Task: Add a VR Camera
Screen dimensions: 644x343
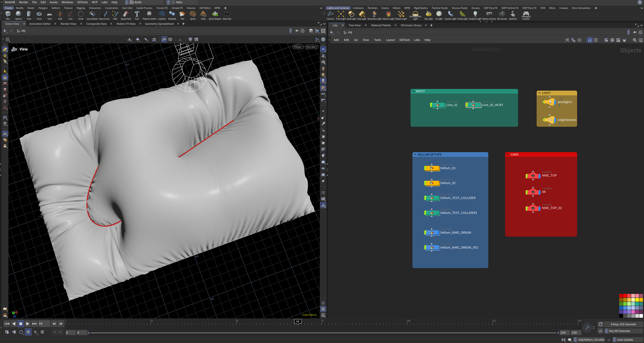Action: 502,15
